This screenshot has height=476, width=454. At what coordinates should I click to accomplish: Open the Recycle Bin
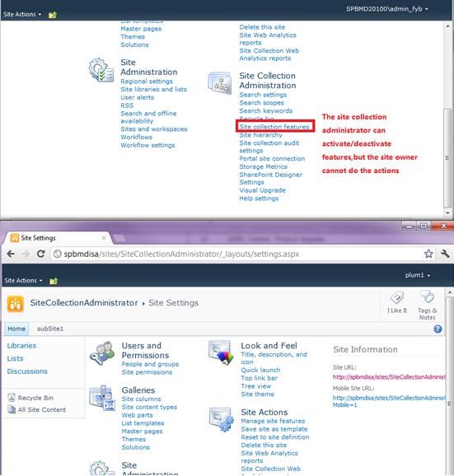point(30,398)
